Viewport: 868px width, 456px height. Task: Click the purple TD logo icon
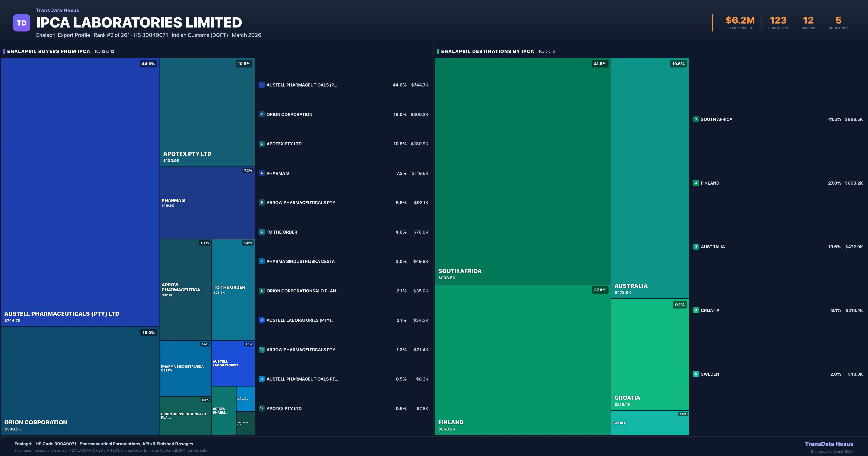click(22, 23)
